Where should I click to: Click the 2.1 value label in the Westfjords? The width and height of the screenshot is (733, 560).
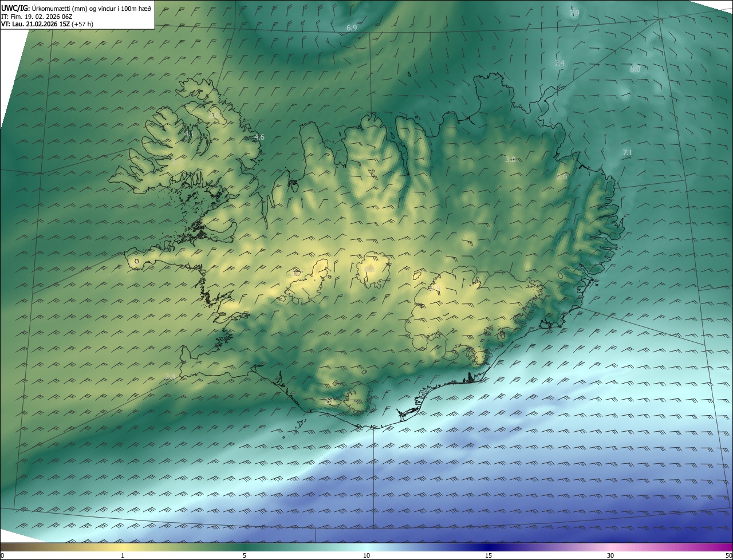(x=176, y=163)
